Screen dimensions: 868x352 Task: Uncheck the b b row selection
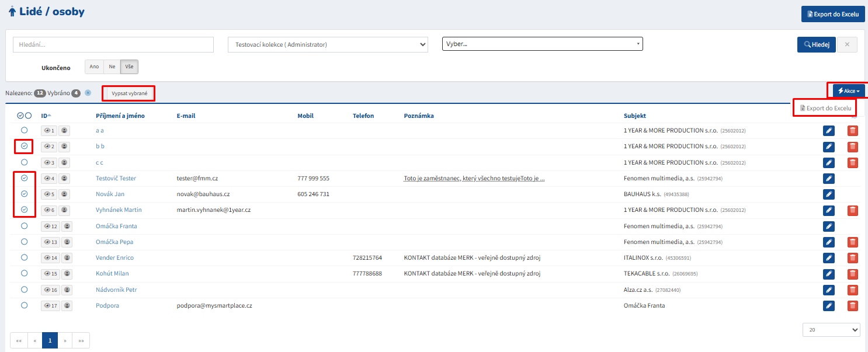coord(24,146)
